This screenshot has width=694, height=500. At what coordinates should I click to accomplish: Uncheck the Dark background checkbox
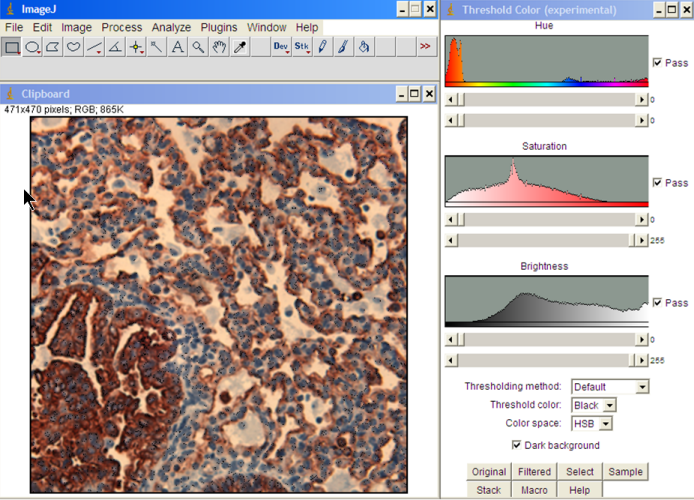[516, 445]
